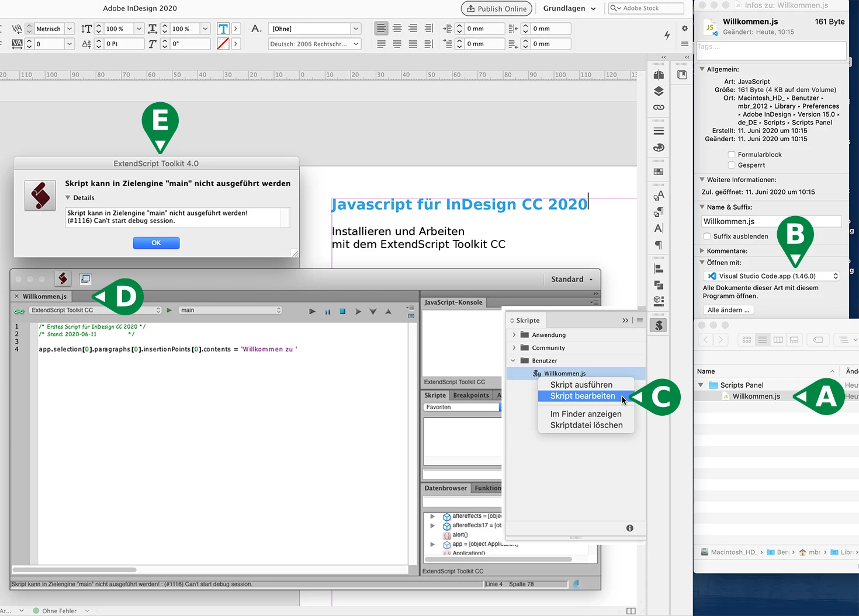The image size is (859, 616).
Task: Click the info icon in Skripte panel
Action: click(x=630, y=528)
